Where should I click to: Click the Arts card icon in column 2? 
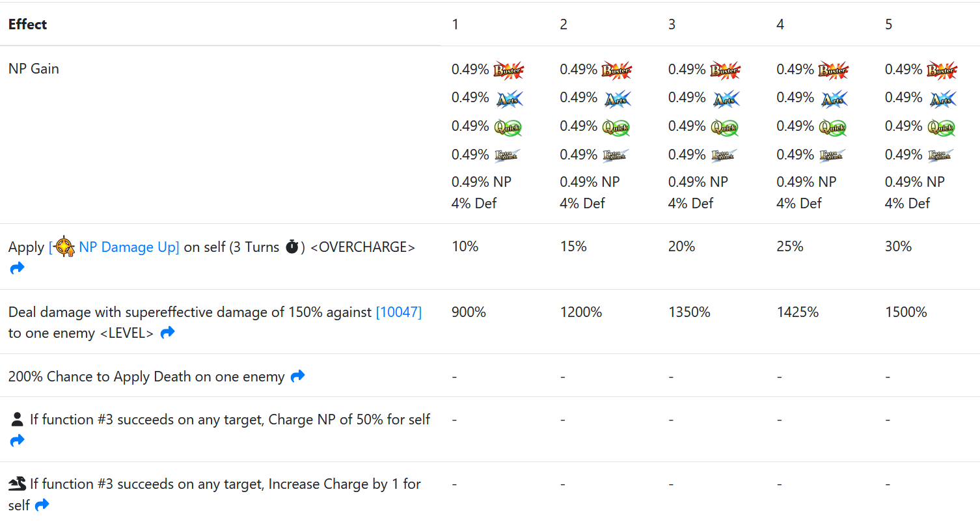(x=618, y=98)
